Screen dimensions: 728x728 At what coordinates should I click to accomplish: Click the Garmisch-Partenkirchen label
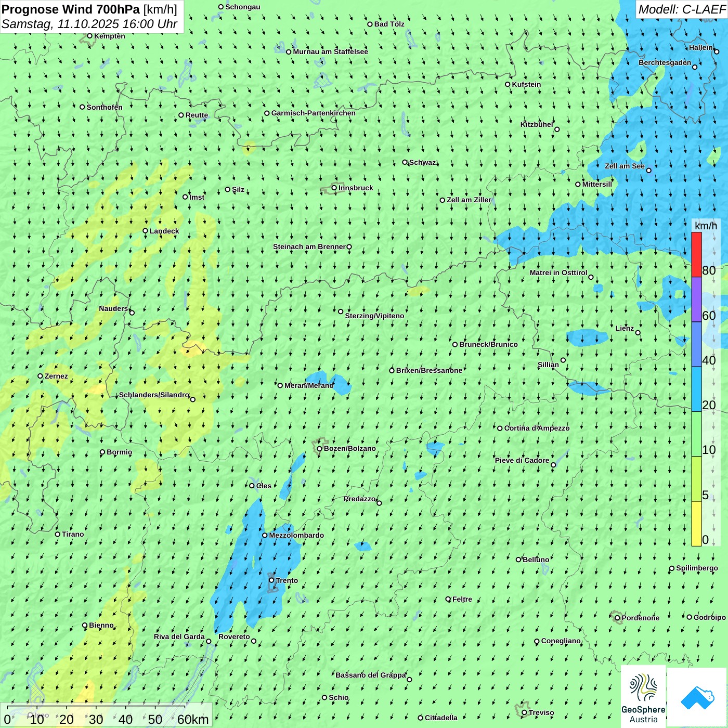[x=314, y=113]
